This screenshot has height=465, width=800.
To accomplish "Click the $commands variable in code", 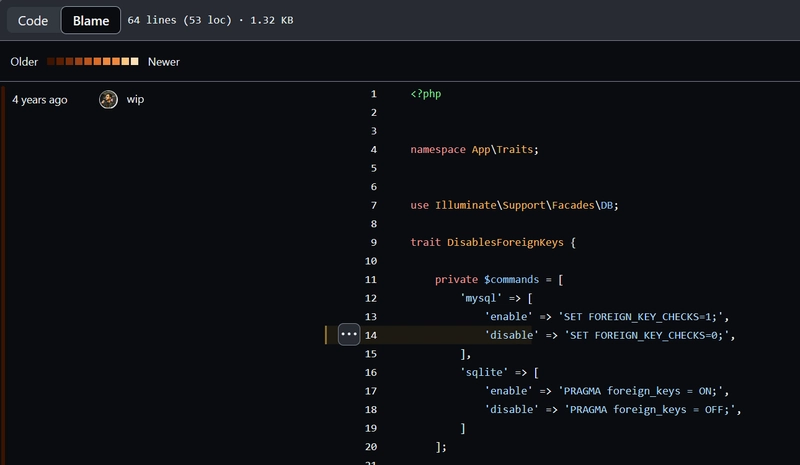I will click(512, 279).
